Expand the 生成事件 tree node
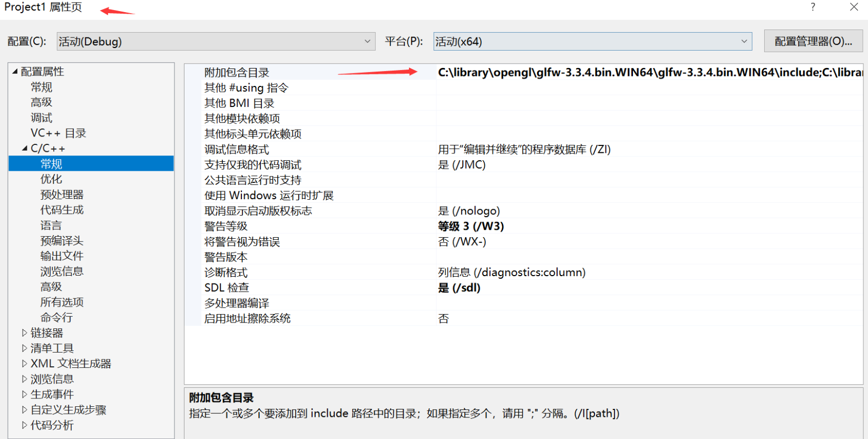Image resolution: width=868 pixels, height=439 pixels. click(24, 394)
